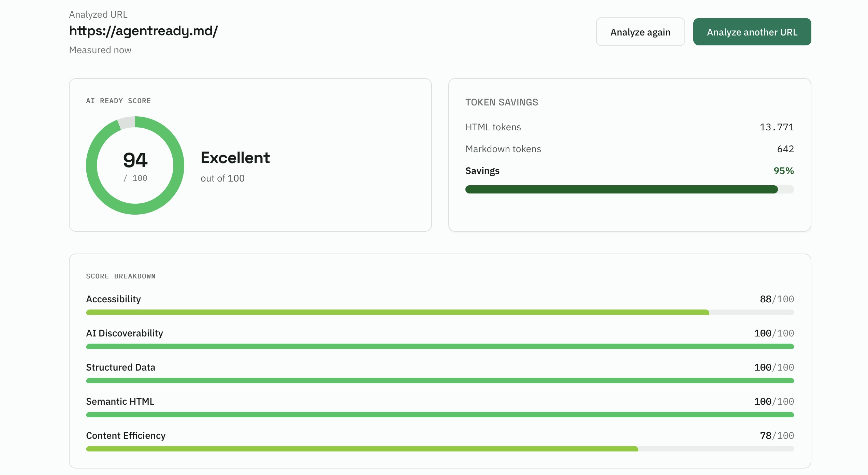The height and width of the screenshot is (475, 868).
Task: Select the Content Efficiency label
Action: (x=126, y=435)
